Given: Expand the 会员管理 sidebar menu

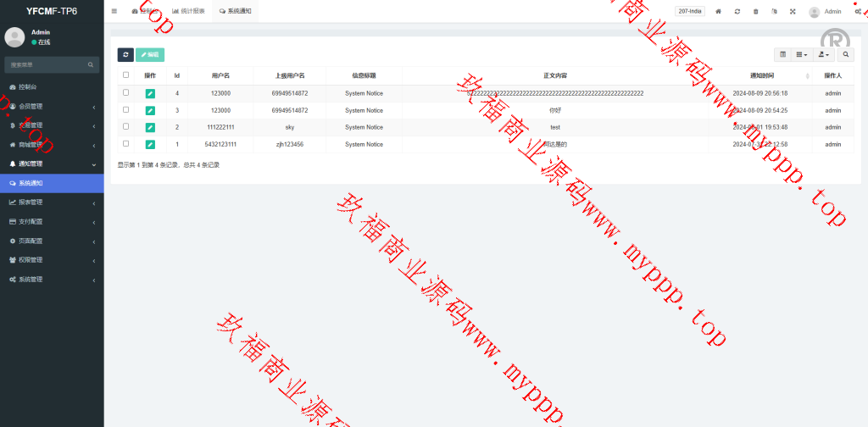Looking at the screenshot, I should [52, 106].
